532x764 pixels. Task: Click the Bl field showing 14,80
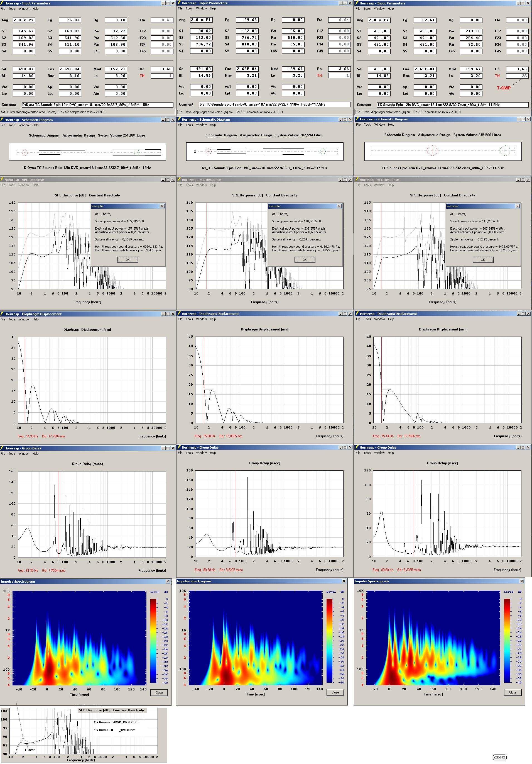pos(24,76)
